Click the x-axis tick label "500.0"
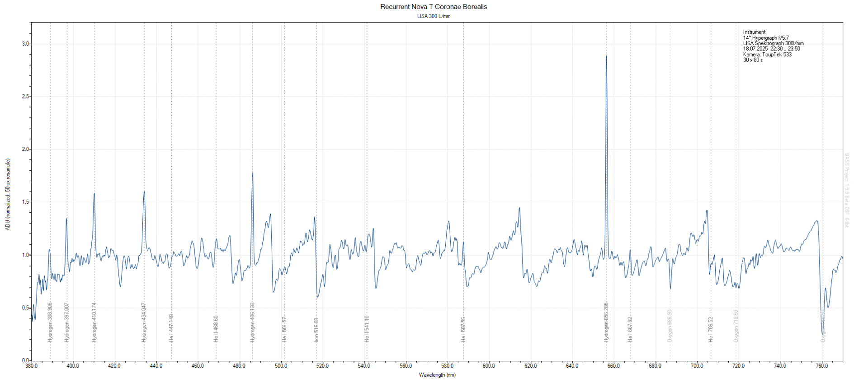 coord(281,366)
